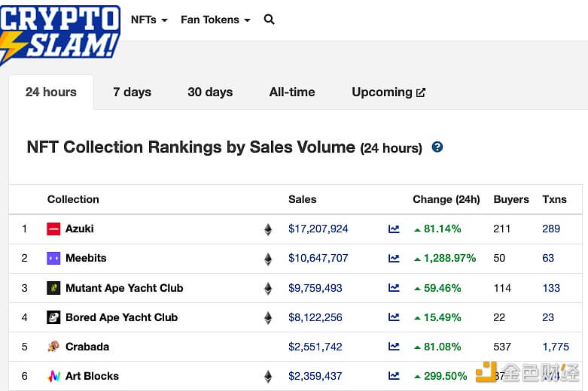This screenshot has width=588, height=391.
Task: Open the Crabada collection link
Action: pyautogui.click(x=87, y=347)
